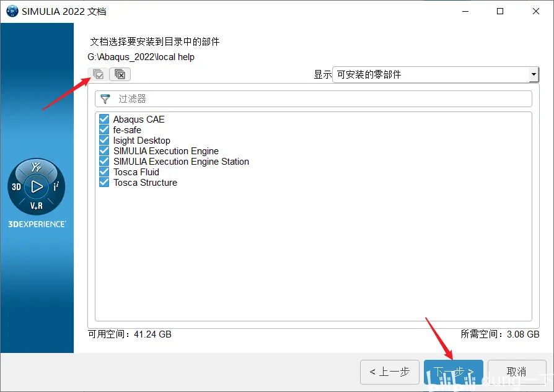The image size is (554, 392).
Task: Uncheck the Tosca Structure checkbox
Action: [x=104, y=183]
